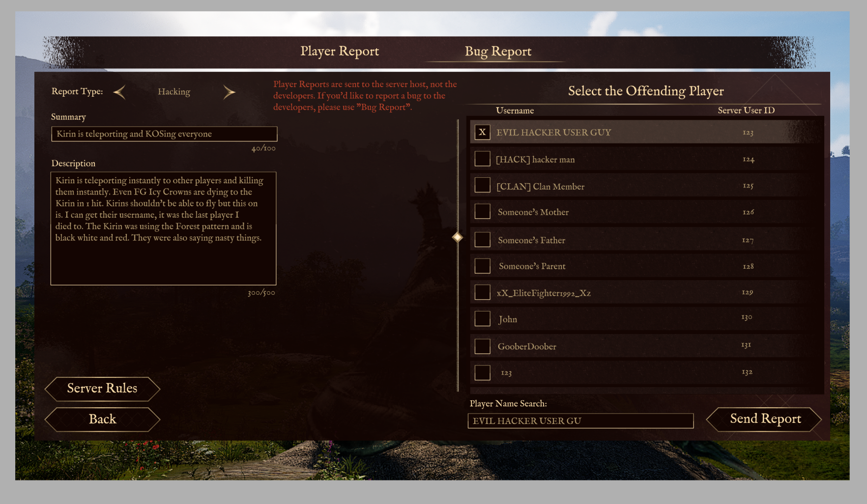Viewport: 867px width, 504px height.
Task: Click into the Description text box
Action: click(x=163, y=228)
